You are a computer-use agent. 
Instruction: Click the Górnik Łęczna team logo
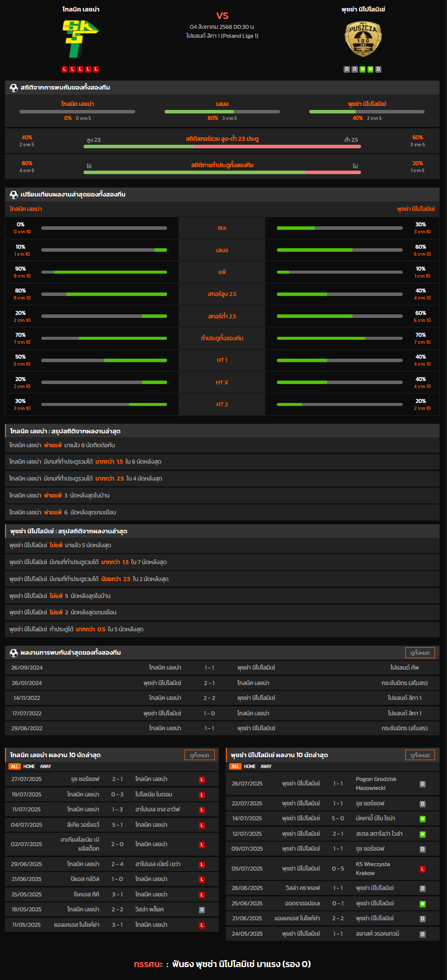click(x=81, y=39)
